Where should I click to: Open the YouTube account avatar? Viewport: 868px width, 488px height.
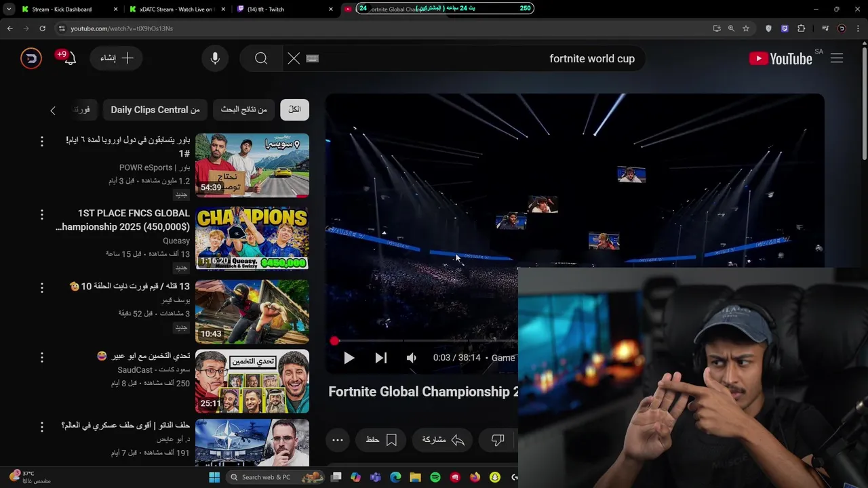coord(31,58)
